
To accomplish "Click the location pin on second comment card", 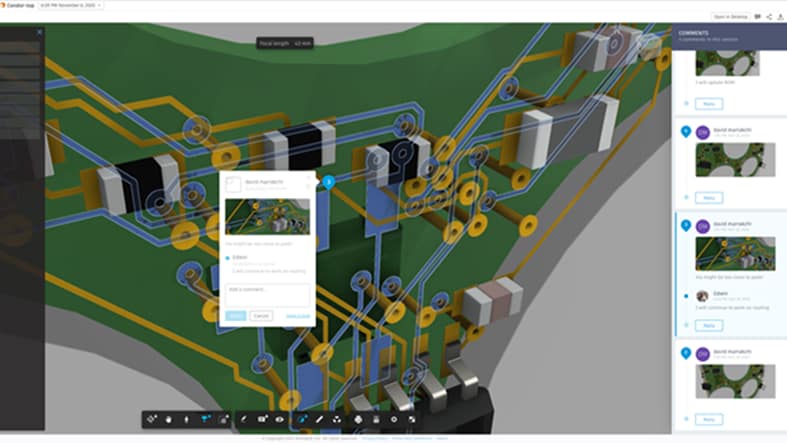I will coord(686,132).
